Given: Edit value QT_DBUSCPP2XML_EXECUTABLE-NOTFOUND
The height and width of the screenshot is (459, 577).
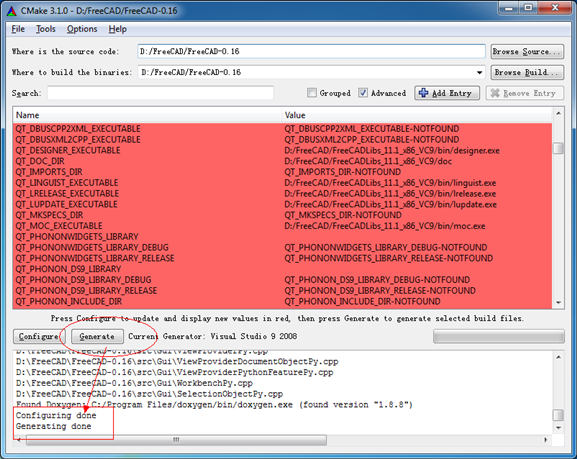Looking at the screenshot, I should [x=372, y=129].
